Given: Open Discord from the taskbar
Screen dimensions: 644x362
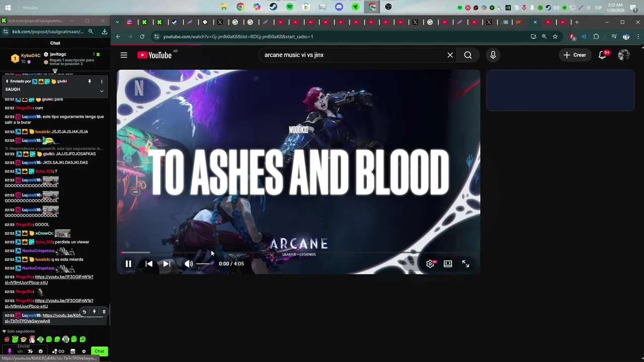Looking at the screenshot, I should click(339, 7).
